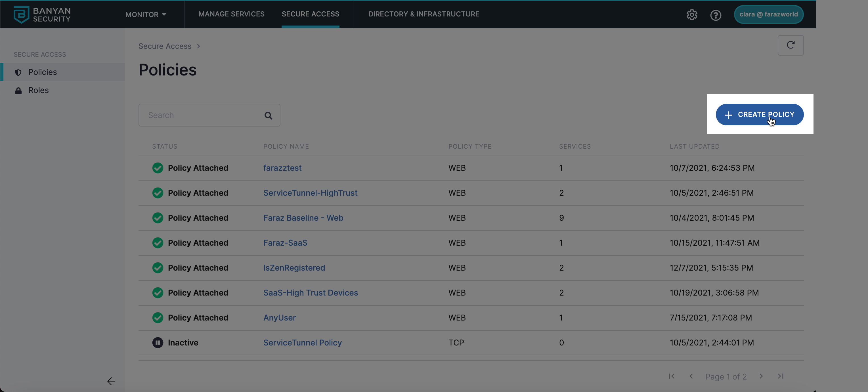This screenshot has width=868, height=392.
Task: Open the clara @ farazworld account menu
Action: (x=768, y=14)
